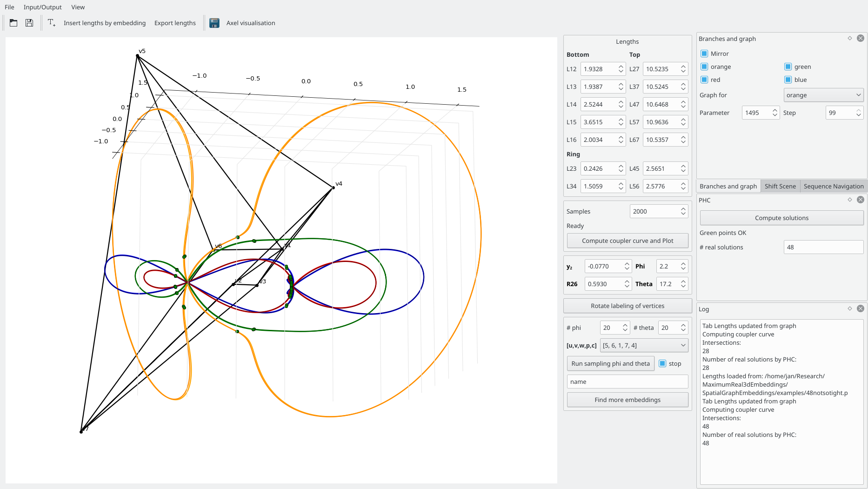Uncheck the stop checkbox next to sampling
The image size is (868, 489).
point(662,363)
